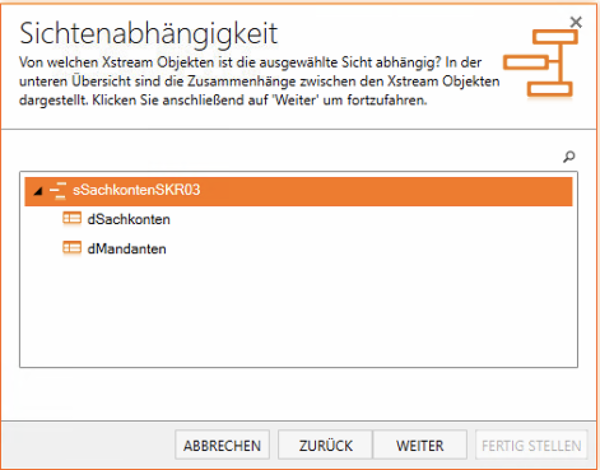
Task: Select the dSachkonten entry text
Action: pyautogui.click(x=128, y=219)
